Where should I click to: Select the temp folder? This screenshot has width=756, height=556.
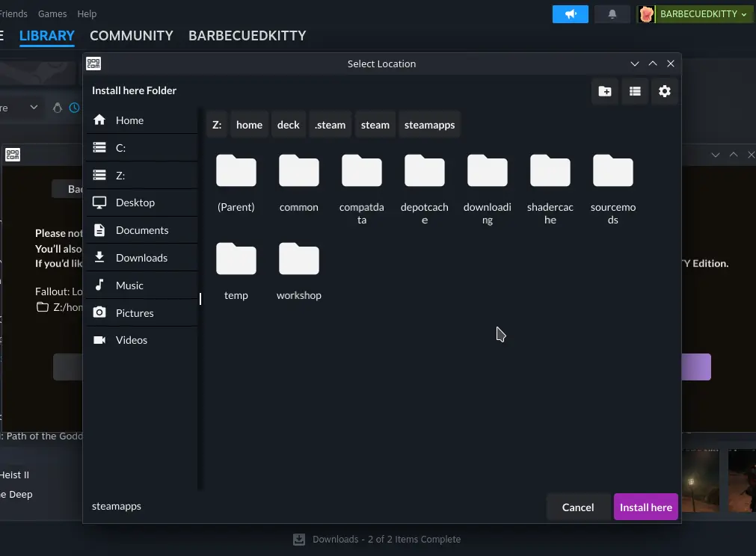[236, 272]
